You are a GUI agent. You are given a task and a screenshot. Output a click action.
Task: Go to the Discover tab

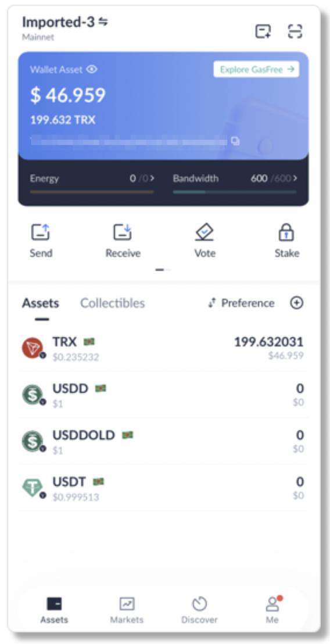point(199,610)
